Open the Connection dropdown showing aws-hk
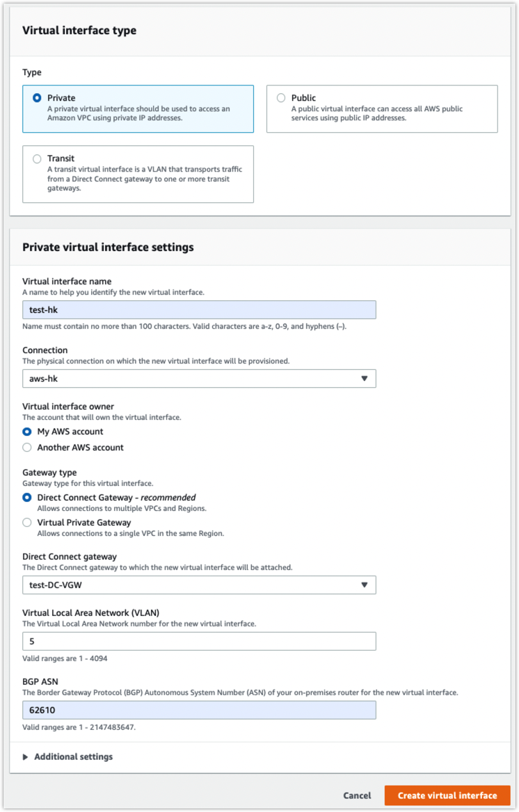519x812 pixels. click(x=199, y=379)
